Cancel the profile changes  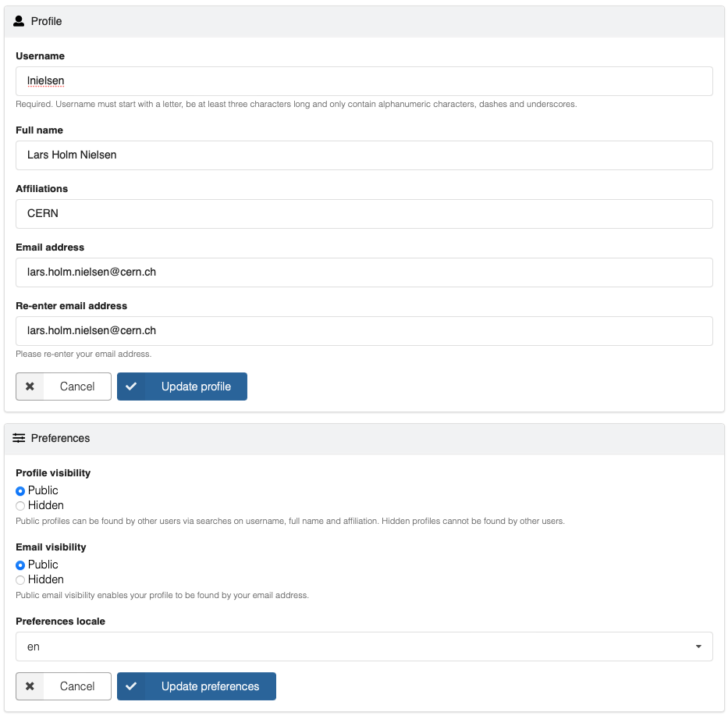[x=63, y=386]
